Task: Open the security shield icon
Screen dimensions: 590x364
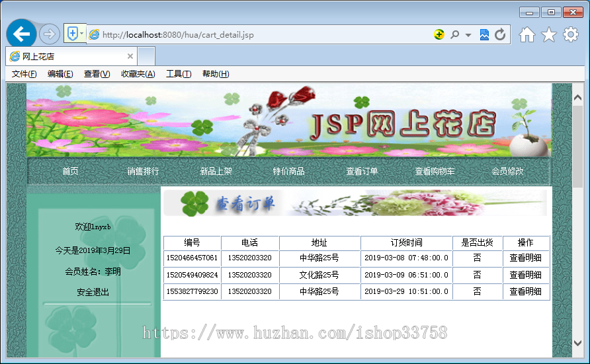Action: [x=72, y=34]
